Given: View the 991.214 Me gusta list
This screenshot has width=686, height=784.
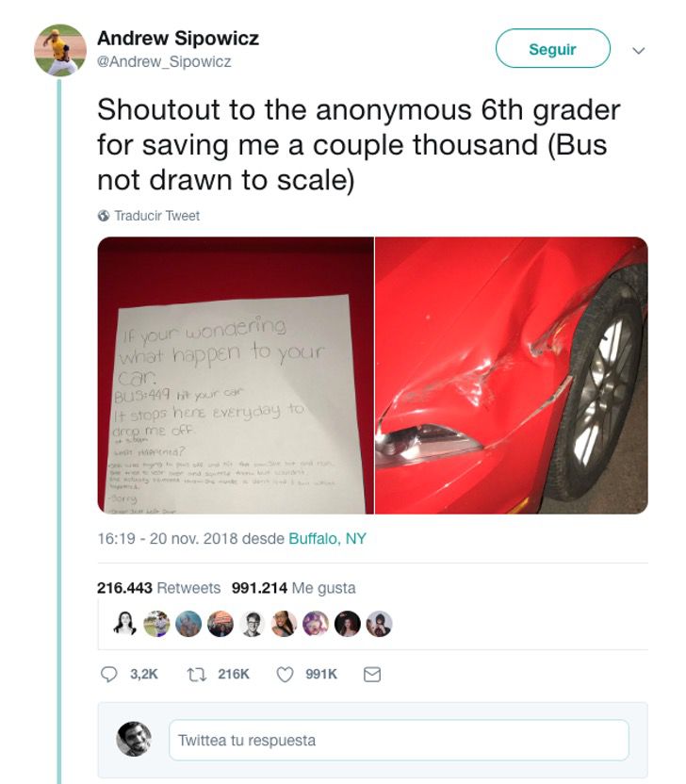Looking at the screenshot, I should (x=293, y=587).
